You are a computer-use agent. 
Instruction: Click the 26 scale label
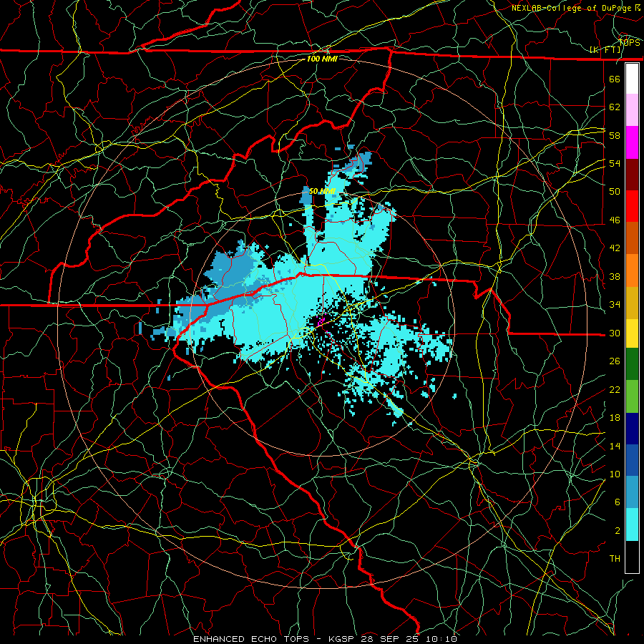tap(615, 361)
